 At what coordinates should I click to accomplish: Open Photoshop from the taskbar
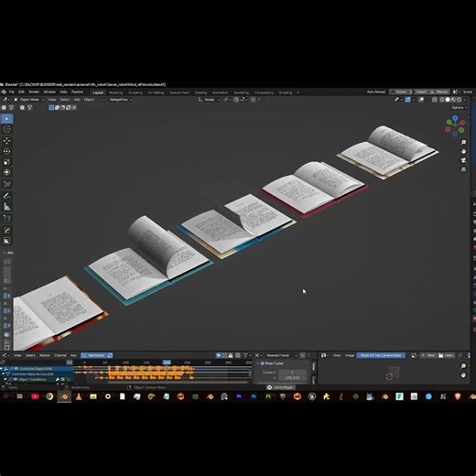254,396
